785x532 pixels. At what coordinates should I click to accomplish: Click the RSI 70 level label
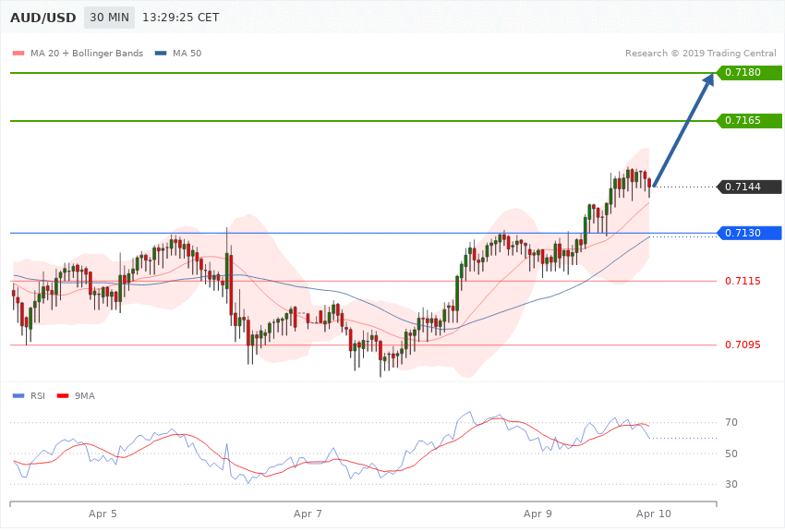pos(731,422)
